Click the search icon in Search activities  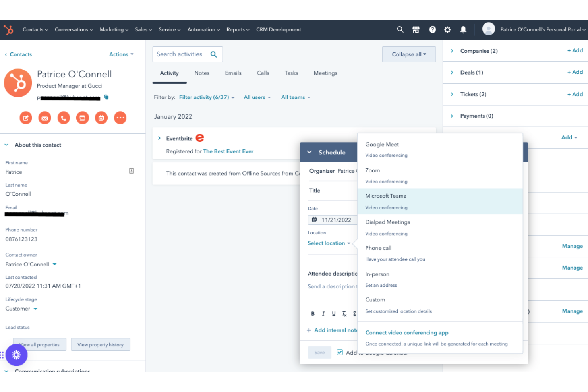click(214, 54)
